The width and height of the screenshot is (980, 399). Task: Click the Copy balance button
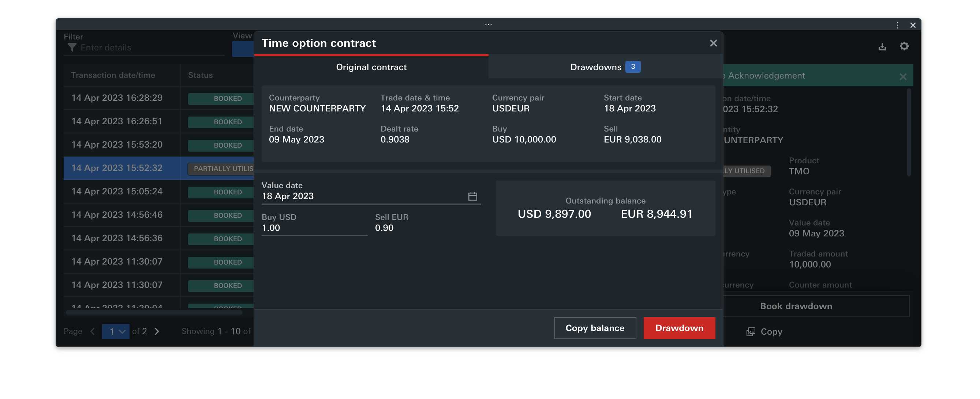(x=595, y=328)
